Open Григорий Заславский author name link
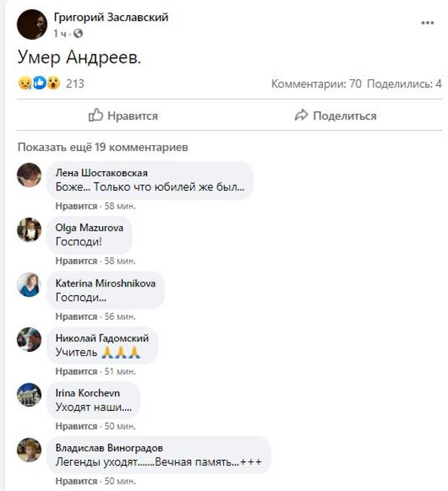 click(111, 17)
